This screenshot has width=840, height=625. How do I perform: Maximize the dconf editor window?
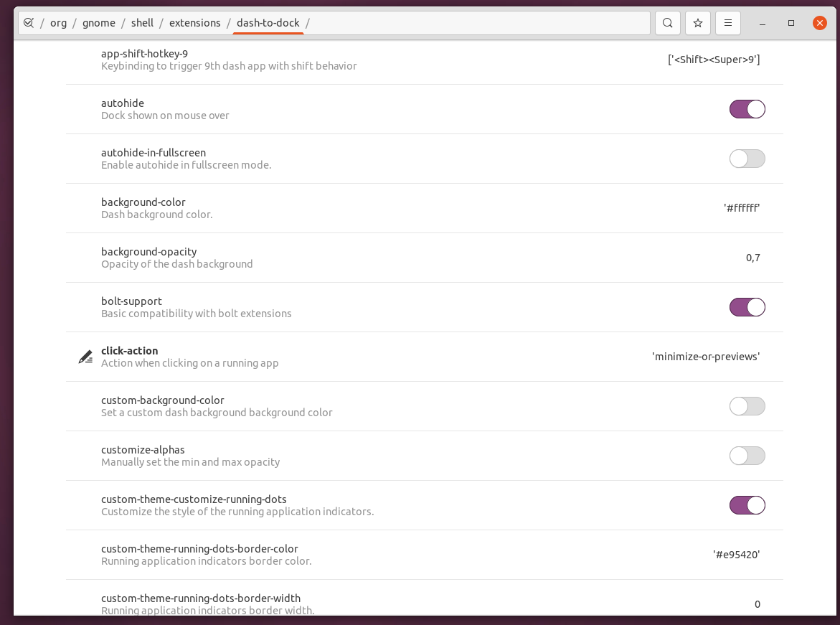coord(791,23)
